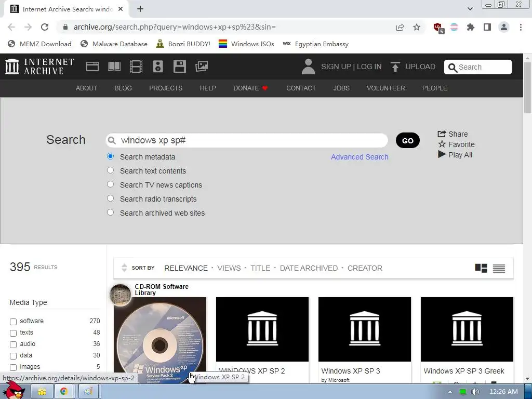Click the main search query field
The height and width of the screenshot is (399, 532).
(247, 140)
